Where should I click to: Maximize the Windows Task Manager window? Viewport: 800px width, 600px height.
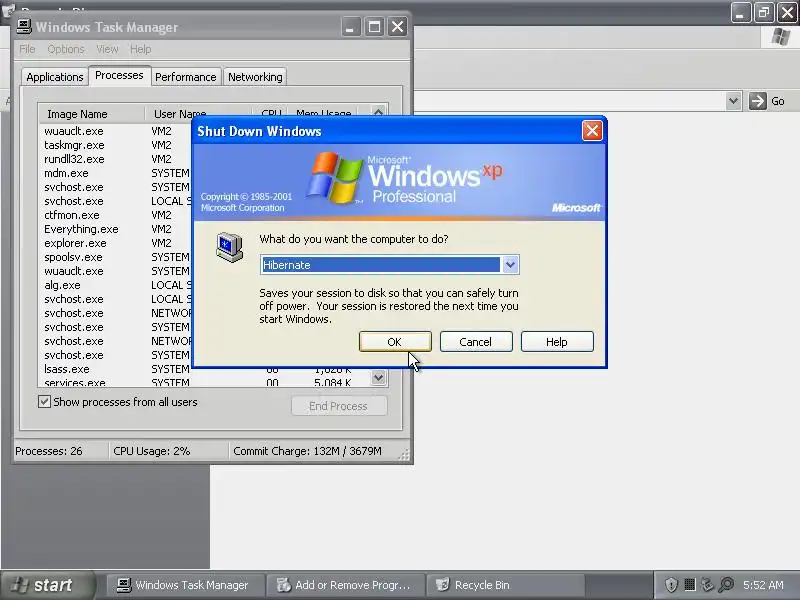point(374,27)
